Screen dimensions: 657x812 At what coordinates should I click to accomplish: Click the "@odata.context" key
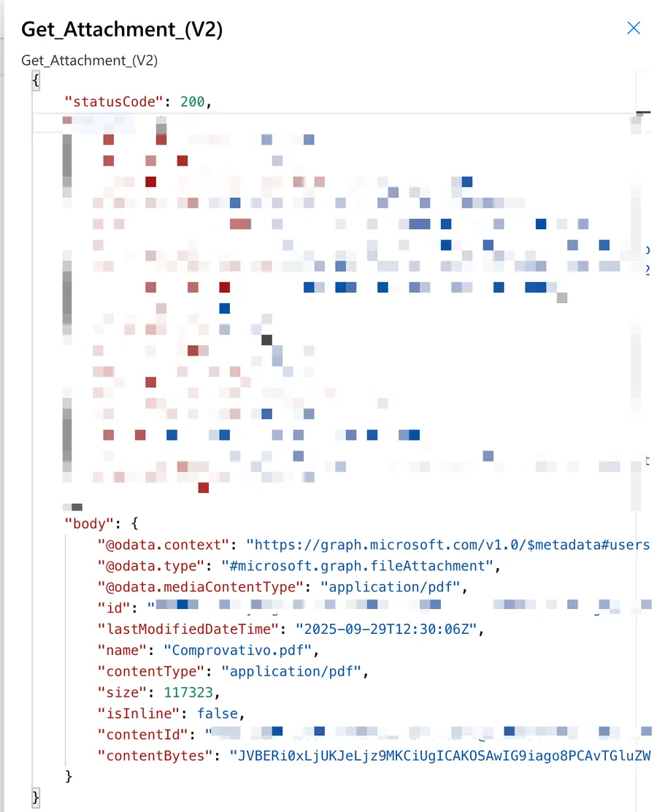pos(164,544)
